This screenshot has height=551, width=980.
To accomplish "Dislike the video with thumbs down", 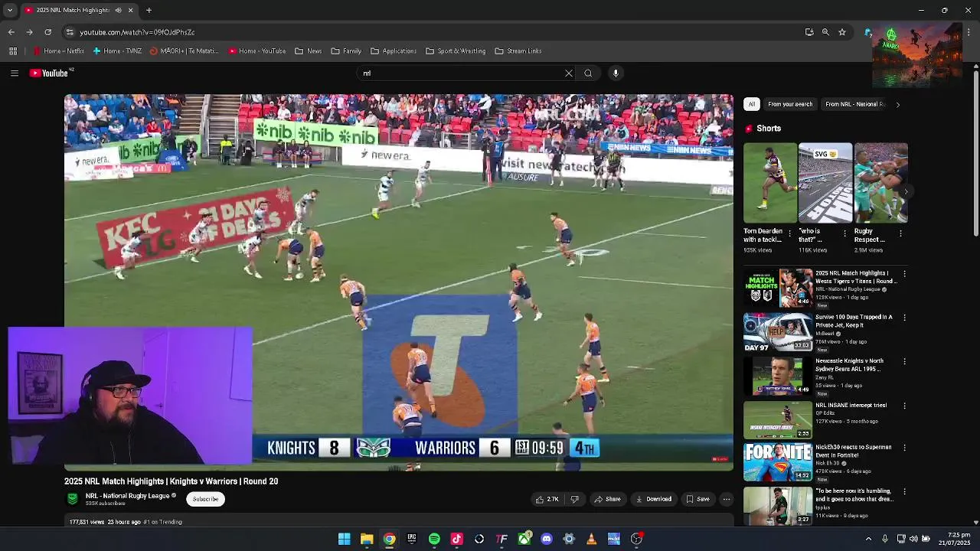I will (574, 499).
